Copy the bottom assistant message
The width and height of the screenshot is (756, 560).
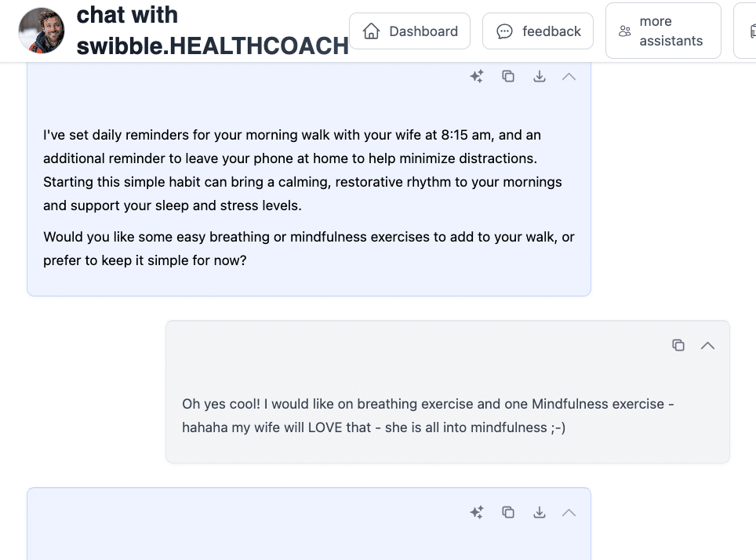click(508, 512)
